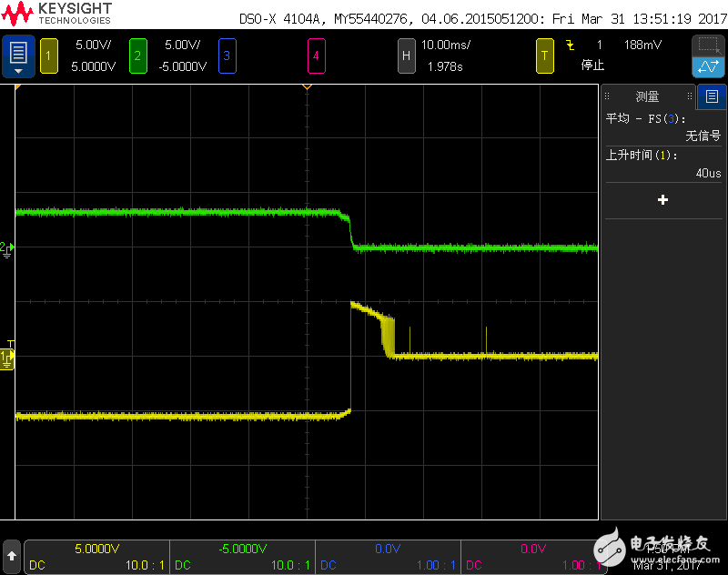Screen dimensions: 728x575
Task: Click channel 1 probe ratio 10.0 : 1
Action: [x=145, y=565]
